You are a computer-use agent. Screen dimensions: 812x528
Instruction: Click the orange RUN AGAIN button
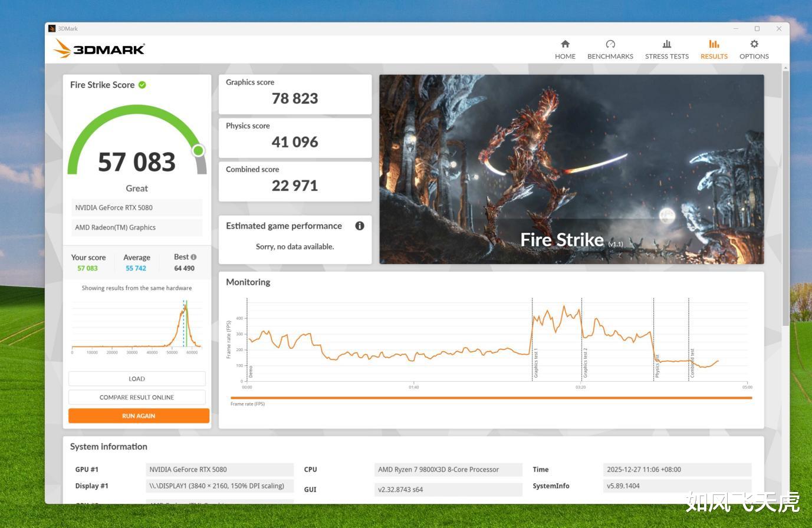point(139,416)
